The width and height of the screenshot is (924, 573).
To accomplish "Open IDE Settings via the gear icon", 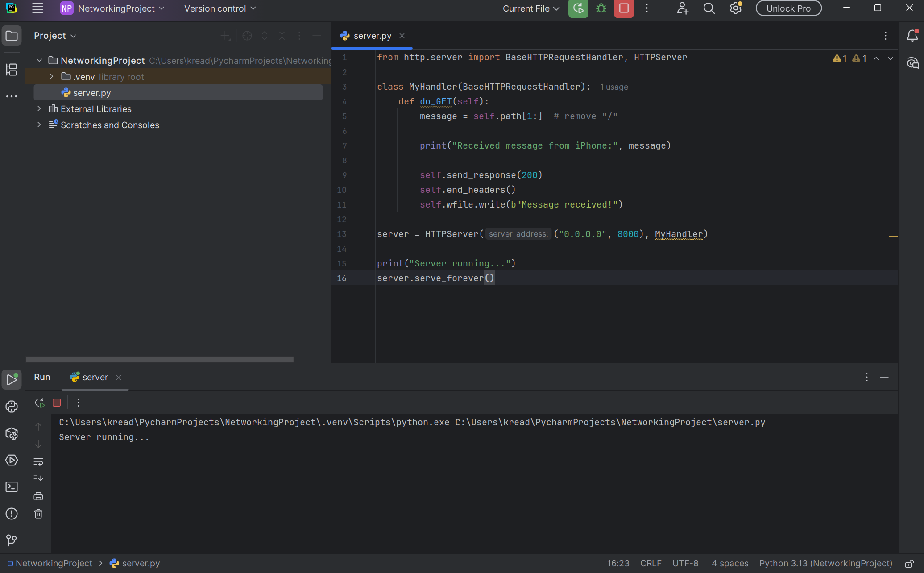I will point(735,8).
